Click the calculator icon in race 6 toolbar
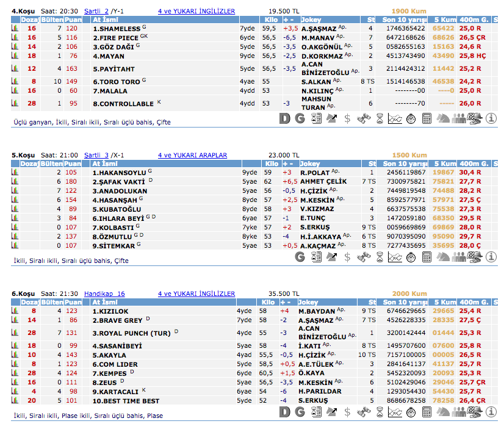The height and width of the screenshot is (432, 504). 427,412
